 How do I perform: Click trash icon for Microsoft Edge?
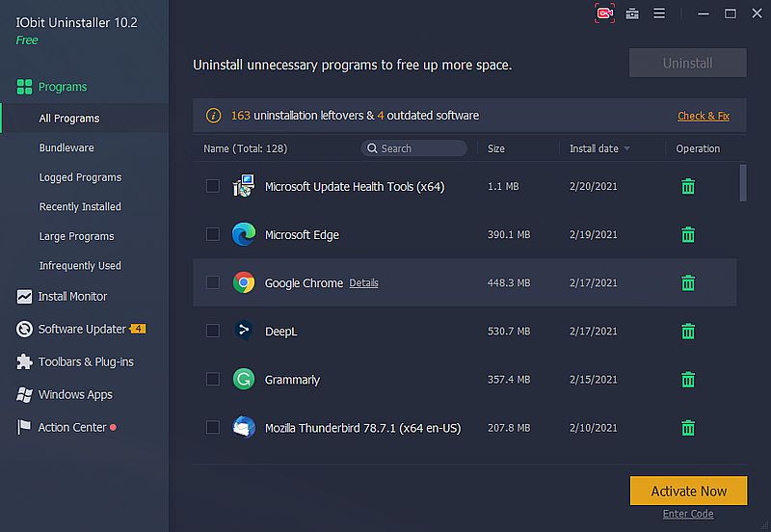[x=688, y=234]
